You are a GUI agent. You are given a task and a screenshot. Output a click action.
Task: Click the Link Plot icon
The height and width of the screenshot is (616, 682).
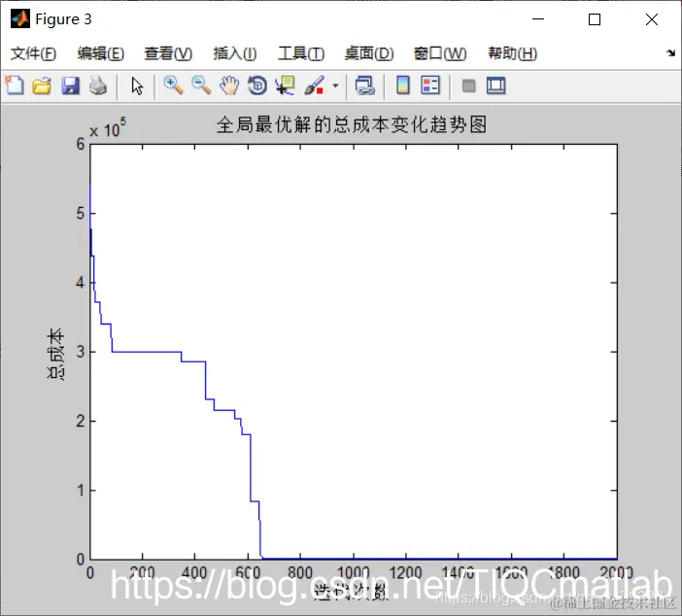365,86
